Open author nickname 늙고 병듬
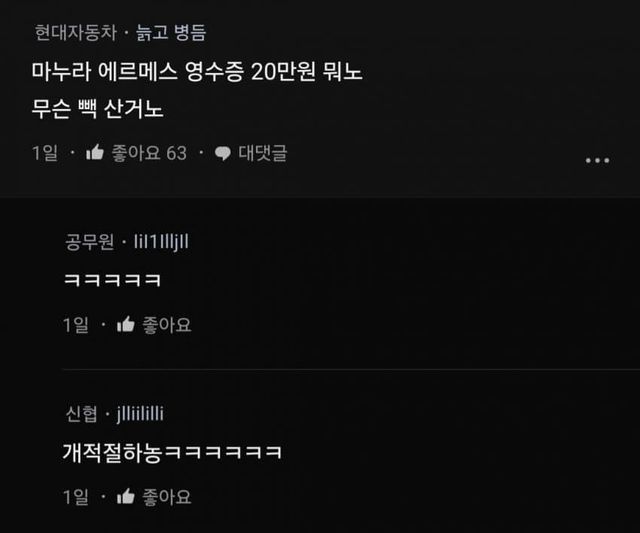 pos(171,33)
